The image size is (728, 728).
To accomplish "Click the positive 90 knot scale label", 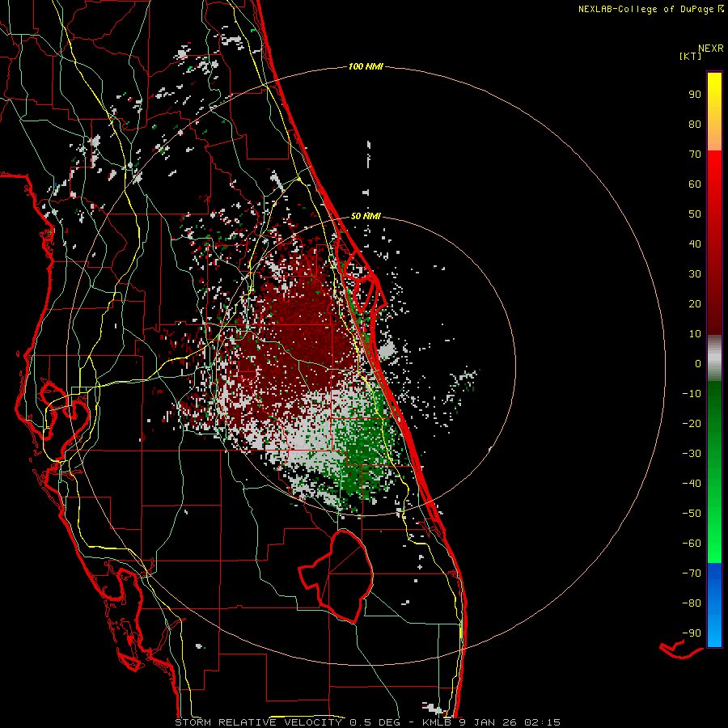I will pos(695,95).
